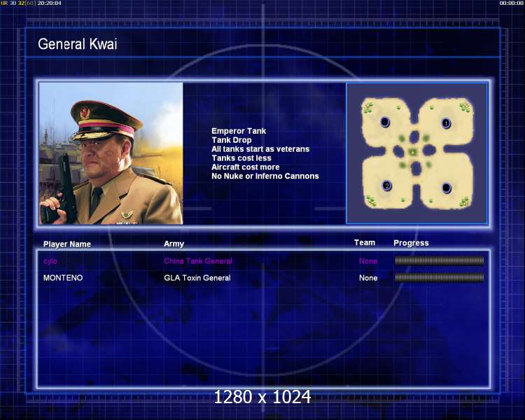Click the green supply icon at map center

[x=413, y=153]
